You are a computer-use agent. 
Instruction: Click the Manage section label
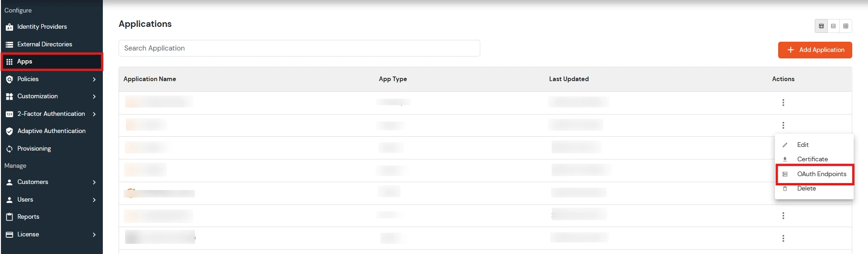[15, 165]
